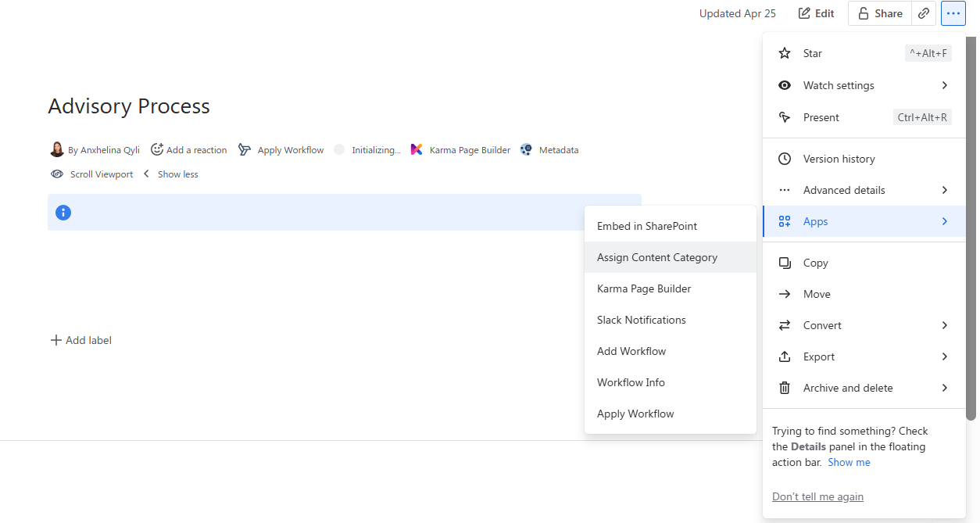Choose Slack Notifications from Apps submenu

[641, 320]
